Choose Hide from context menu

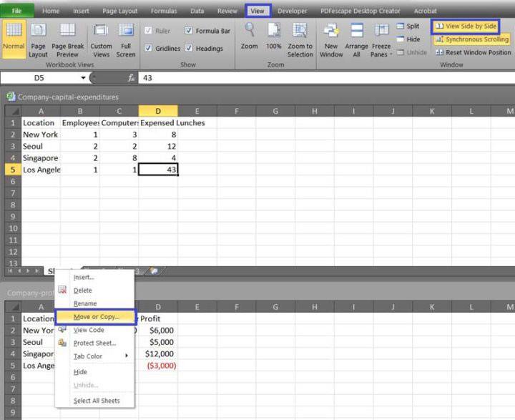tap(95, 371)
